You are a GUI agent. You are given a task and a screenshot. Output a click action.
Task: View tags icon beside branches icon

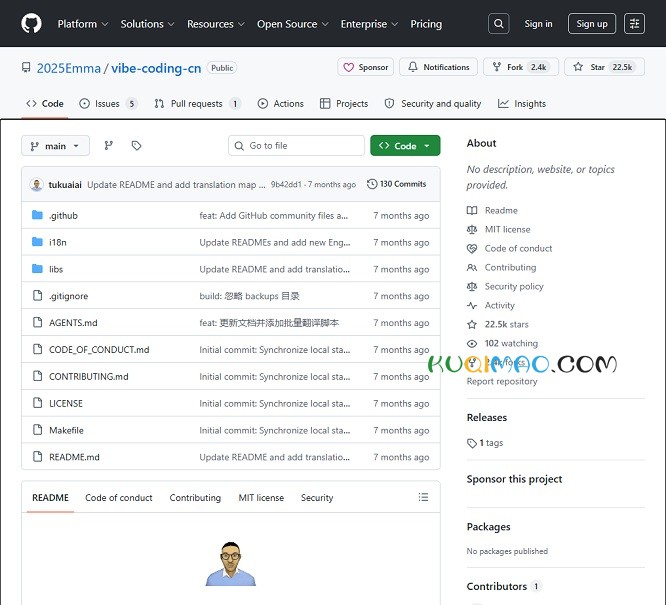click(x=136, y=146)
